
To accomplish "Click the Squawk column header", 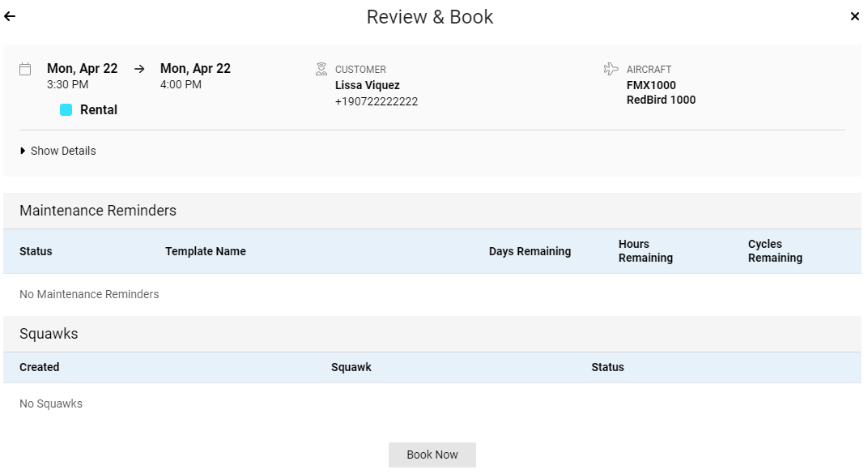I will coord(351,367).
